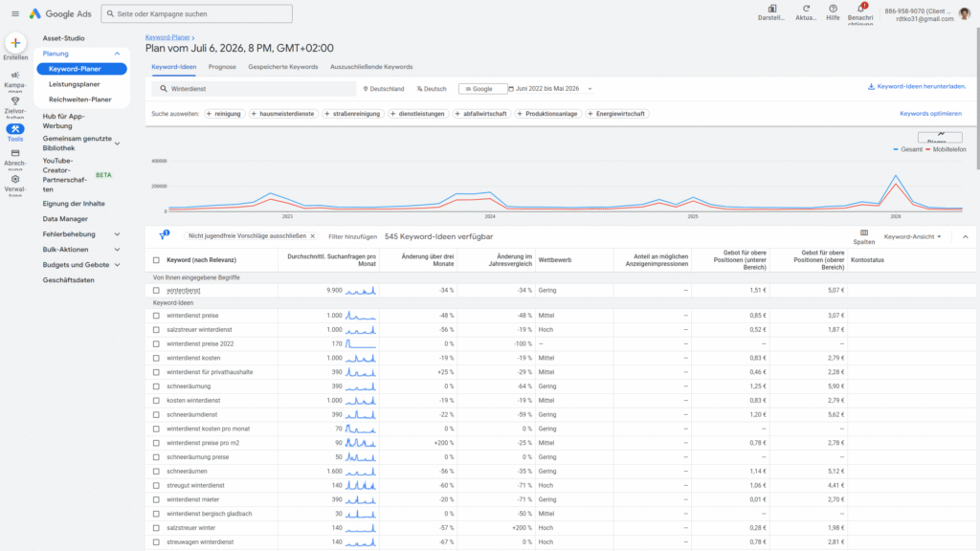Expand the Fehlerbehebung section

click(117, 234)
